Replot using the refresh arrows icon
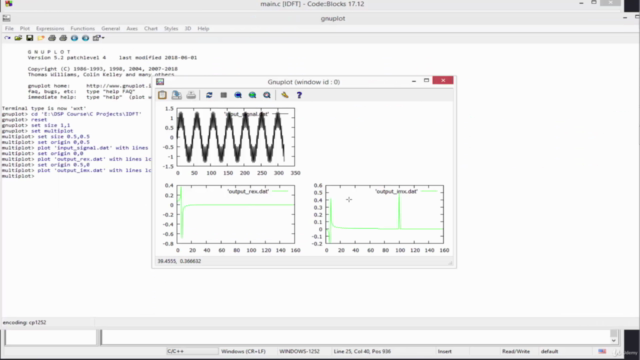 click(209, 95)
